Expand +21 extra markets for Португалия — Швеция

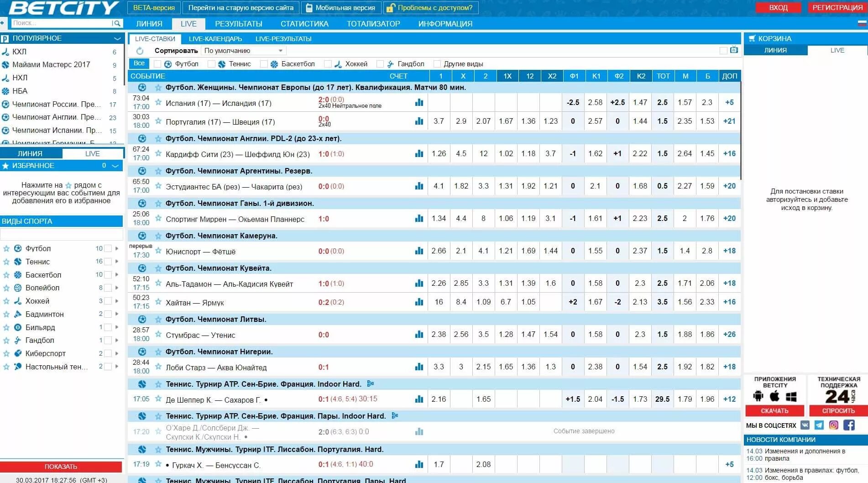coord(729,121)
